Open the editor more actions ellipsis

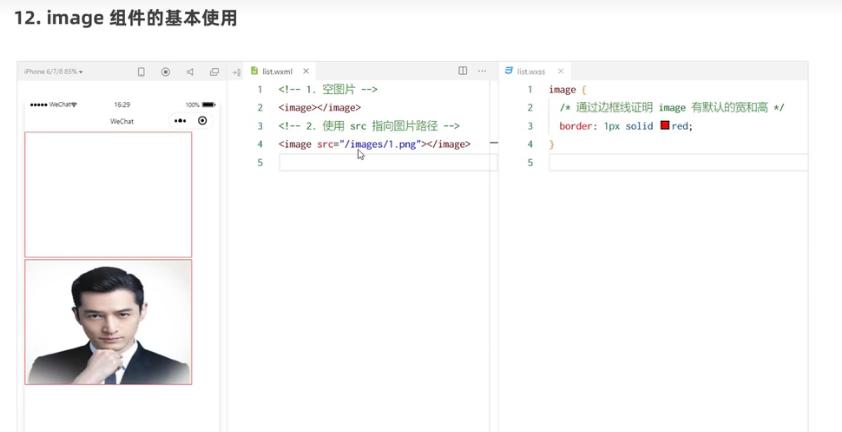(x=482, y=71)
